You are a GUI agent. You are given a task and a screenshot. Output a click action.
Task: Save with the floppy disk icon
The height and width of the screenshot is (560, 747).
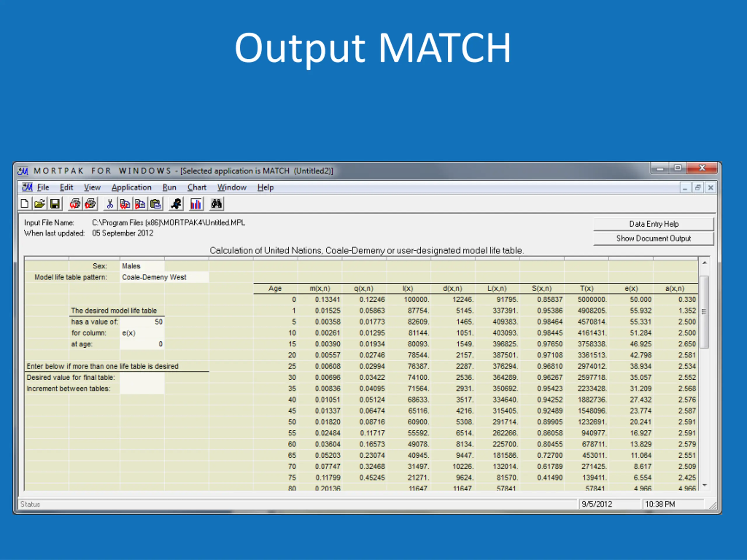(55, 204)
